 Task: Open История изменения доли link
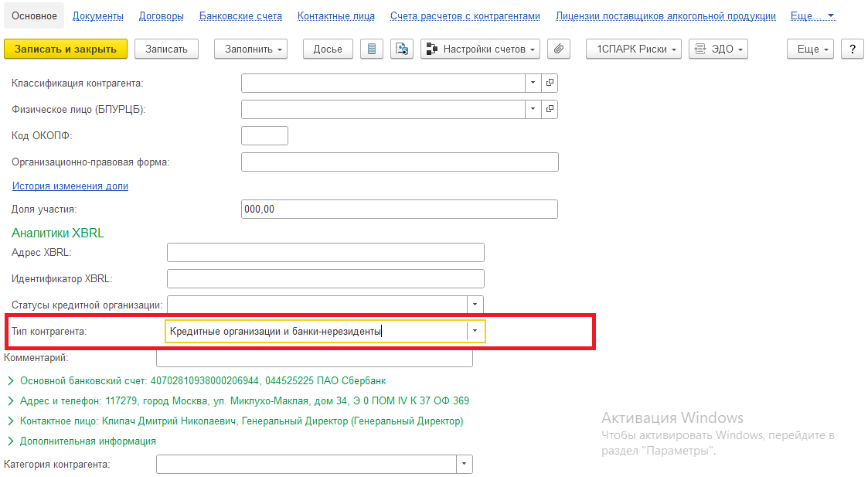point(70,186)
